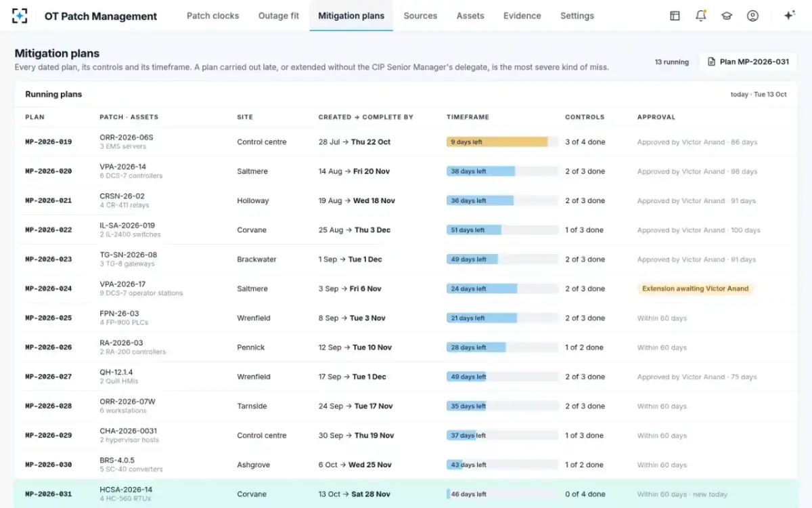Open the AI sparkle assistant icon

pyautogui.click(x=789, y=16)
